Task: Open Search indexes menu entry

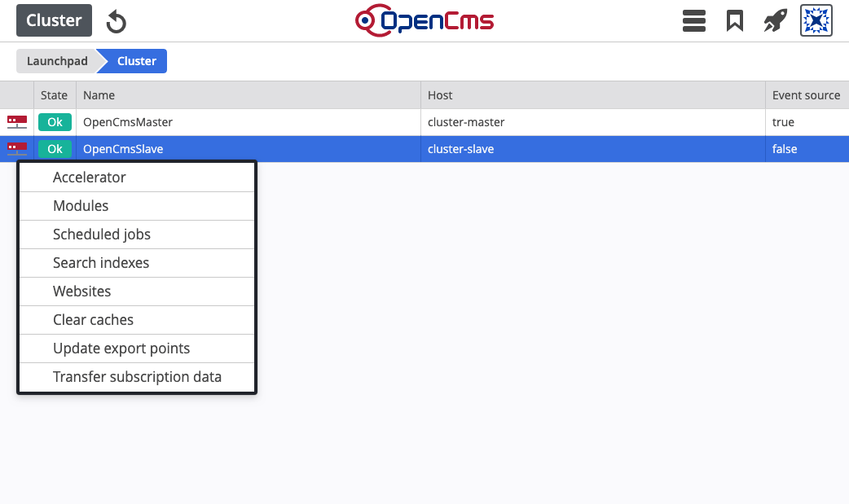Action: click(x=136, y=263)
